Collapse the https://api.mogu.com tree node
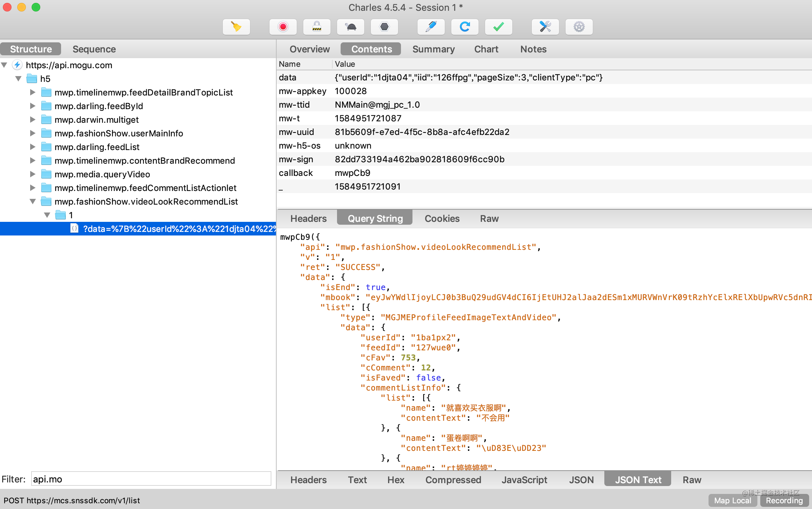812x509 pixels. [x=4, y=65]
